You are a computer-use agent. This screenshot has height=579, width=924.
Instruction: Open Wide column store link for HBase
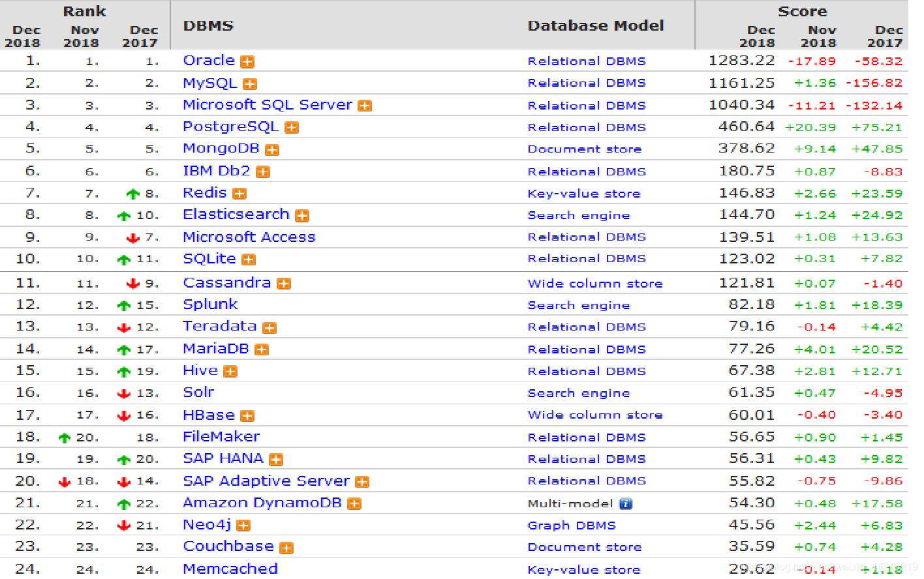click(x=595, y=415)
